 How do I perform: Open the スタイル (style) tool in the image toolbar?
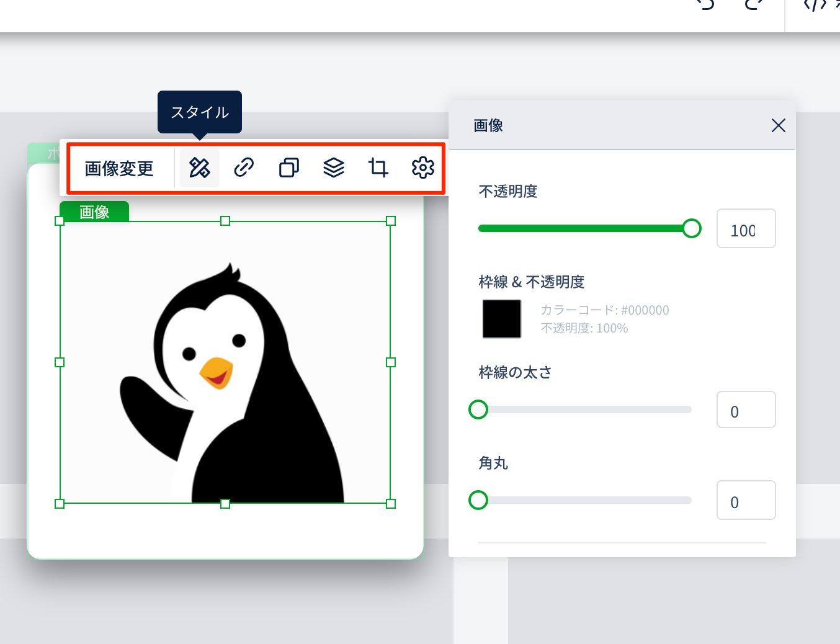click(x=200, y=168)
